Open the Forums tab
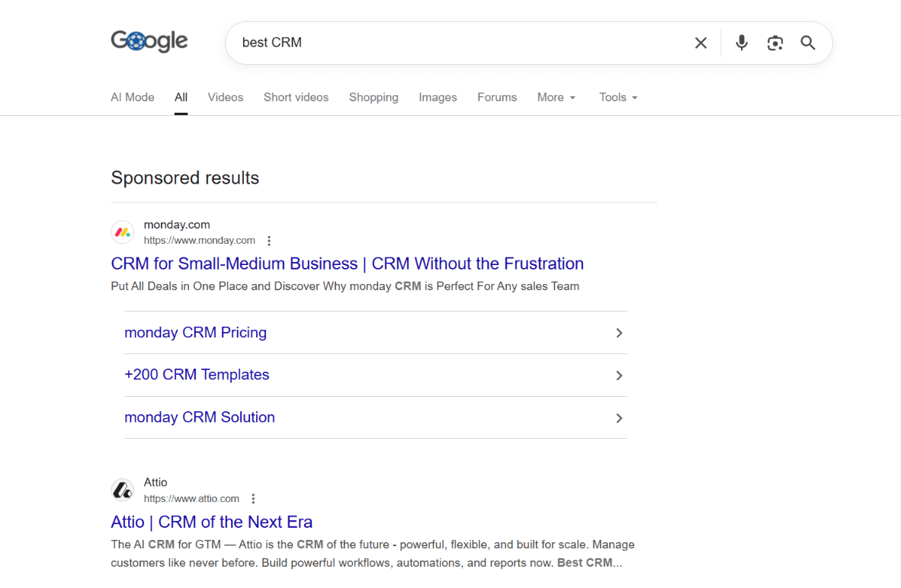 (497, 97)
